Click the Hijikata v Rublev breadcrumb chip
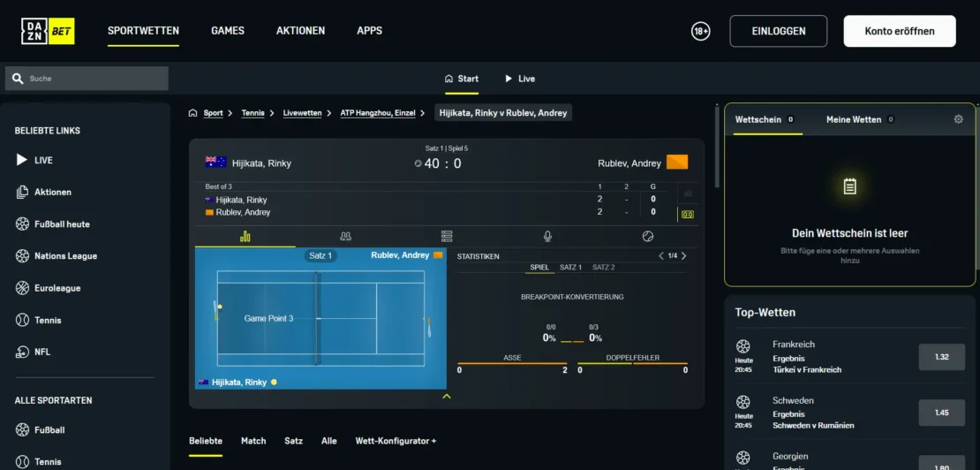The height and width of the screenshot is (470, 980). pos(503,113)
